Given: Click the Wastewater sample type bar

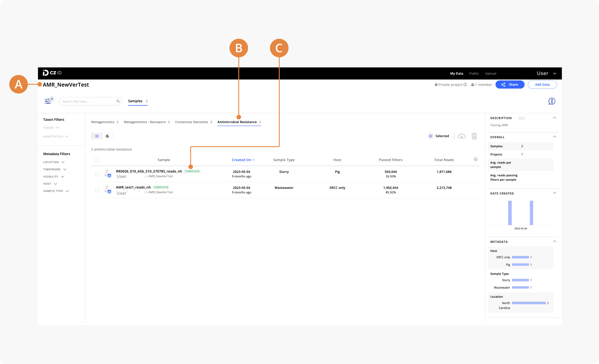Looking at the screenshot, I should [520, 288].
